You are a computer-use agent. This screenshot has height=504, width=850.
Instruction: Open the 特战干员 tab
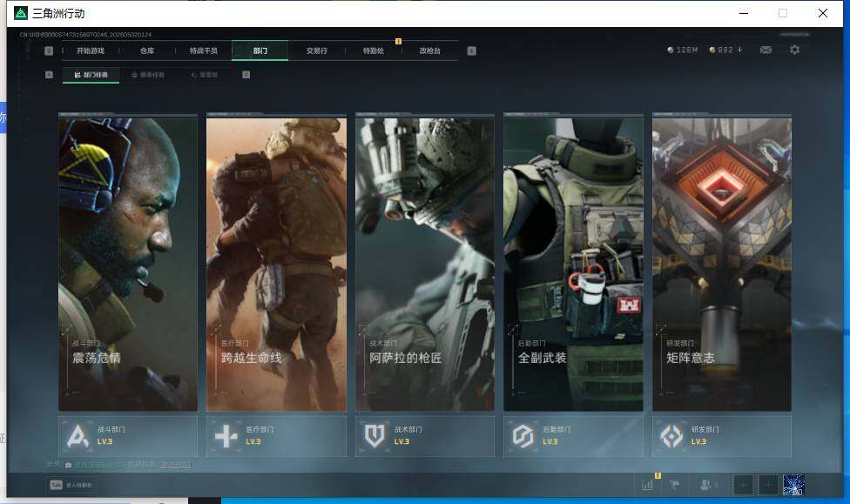tap(203, 50)
